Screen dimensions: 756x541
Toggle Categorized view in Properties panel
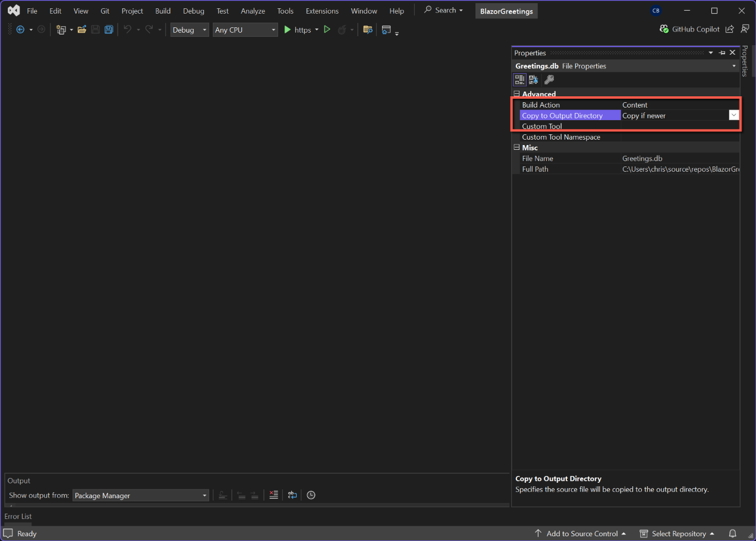click(519, 80)
